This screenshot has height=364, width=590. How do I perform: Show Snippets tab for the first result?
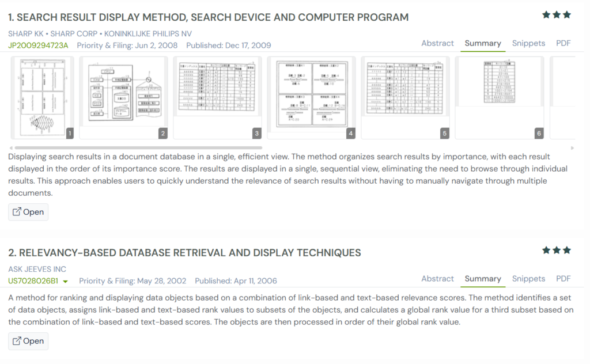tap(528, 43)
